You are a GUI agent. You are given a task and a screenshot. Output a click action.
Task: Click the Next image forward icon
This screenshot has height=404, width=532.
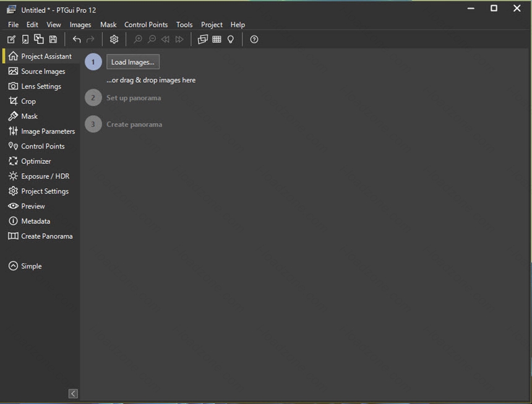[x=179, y=40]
